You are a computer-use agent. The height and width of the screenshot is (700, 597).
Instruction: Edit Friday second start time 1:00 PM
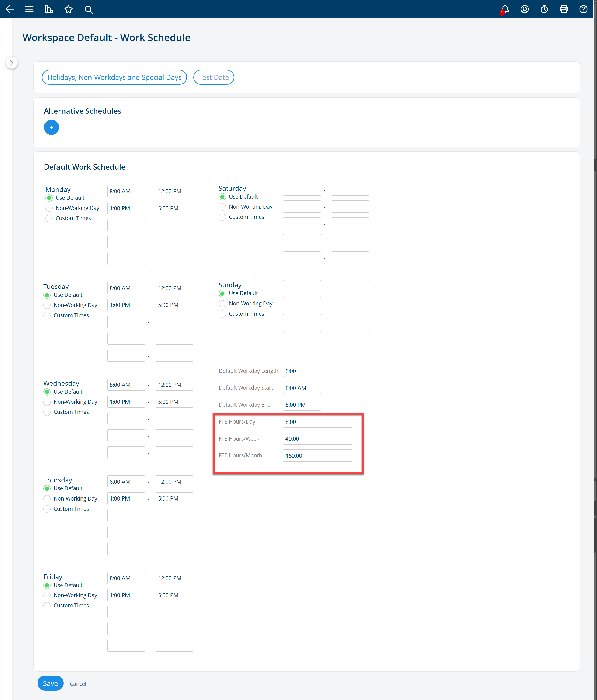coord(126,595)
